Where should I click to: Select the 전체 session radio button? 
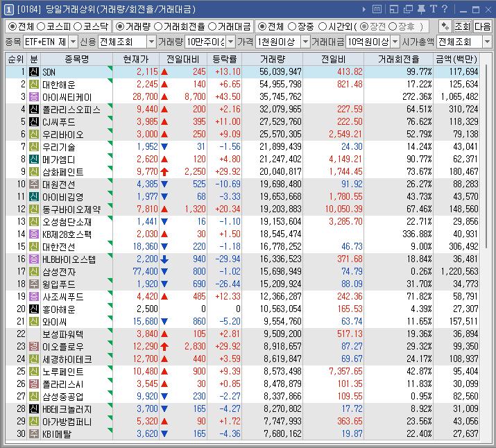tap(262, 26)
